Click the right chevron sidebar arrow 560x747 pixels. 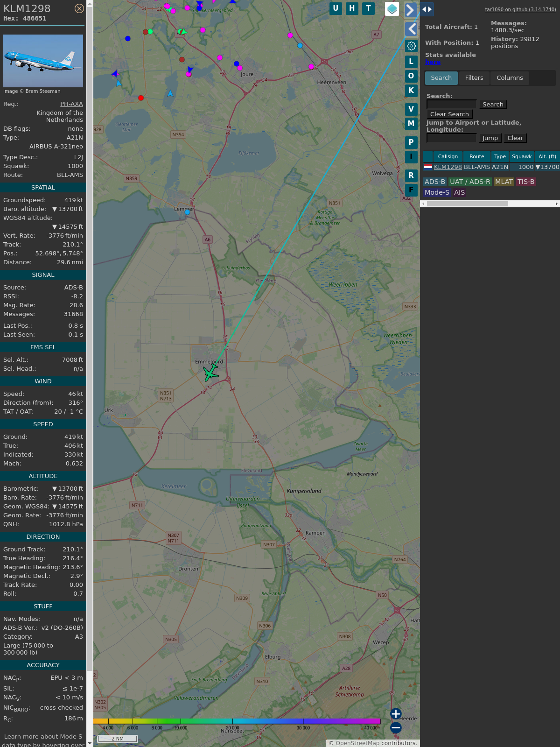(411, 10)
